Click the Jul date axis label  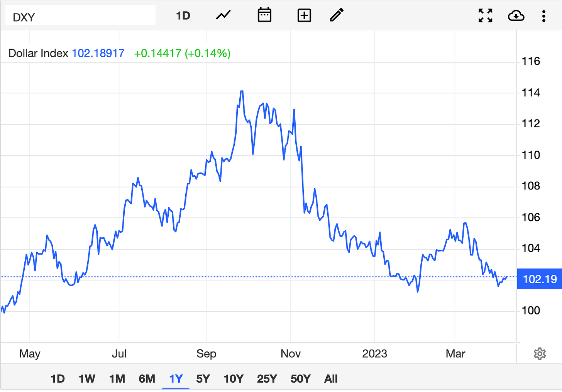(x=119, y=354)
